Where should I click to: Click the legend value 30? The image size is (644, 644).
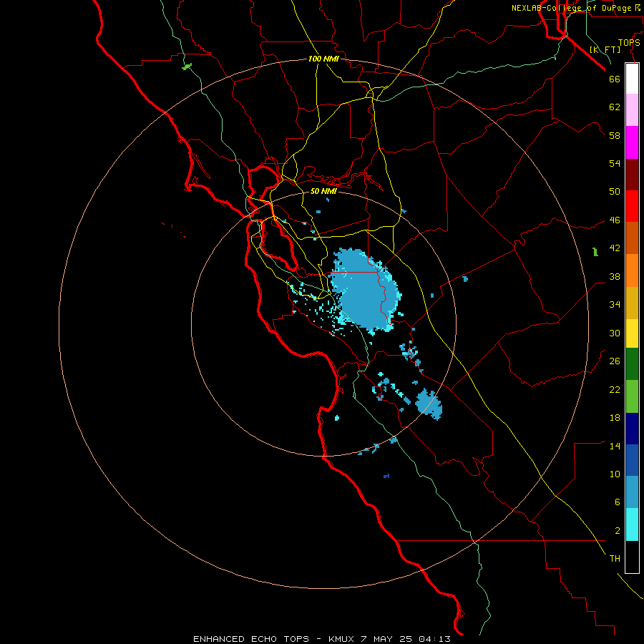[615, 333]
